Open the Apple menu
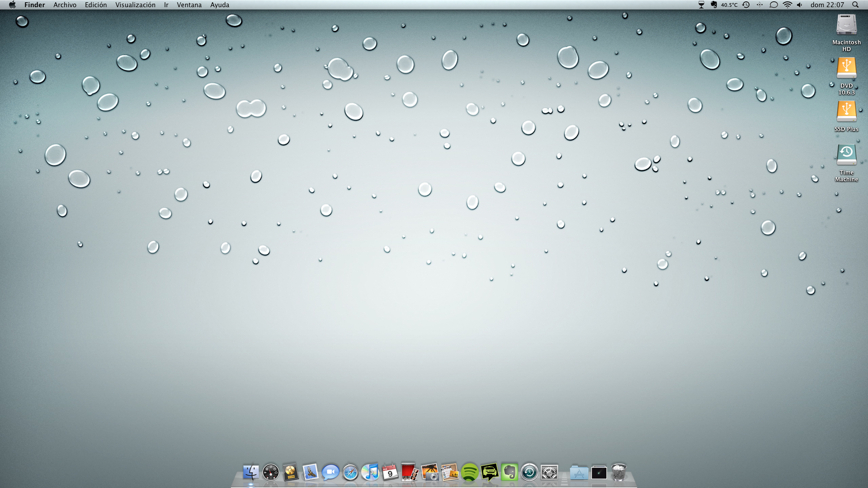This screenshot has width=868, height=488. pos(12,5)
